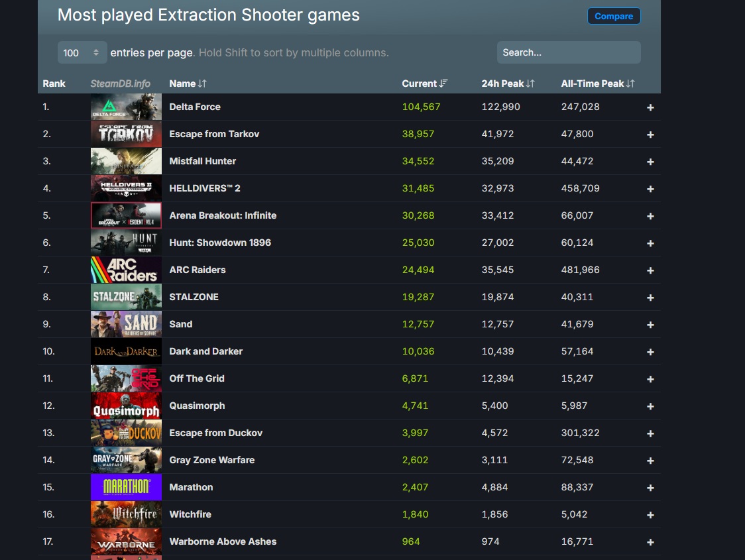745x560 pixels.
Task: Add Off The Grid with plus icon
Action: click(x=650, y=379)
